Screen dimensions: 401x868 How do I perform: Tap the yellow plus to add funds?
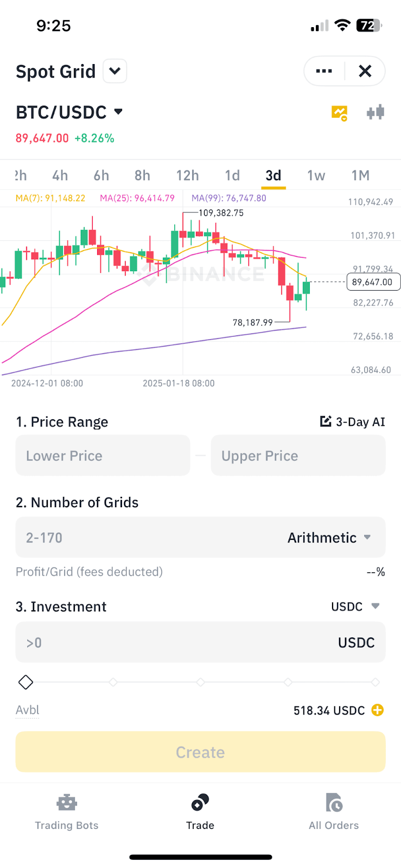[378, 710]
